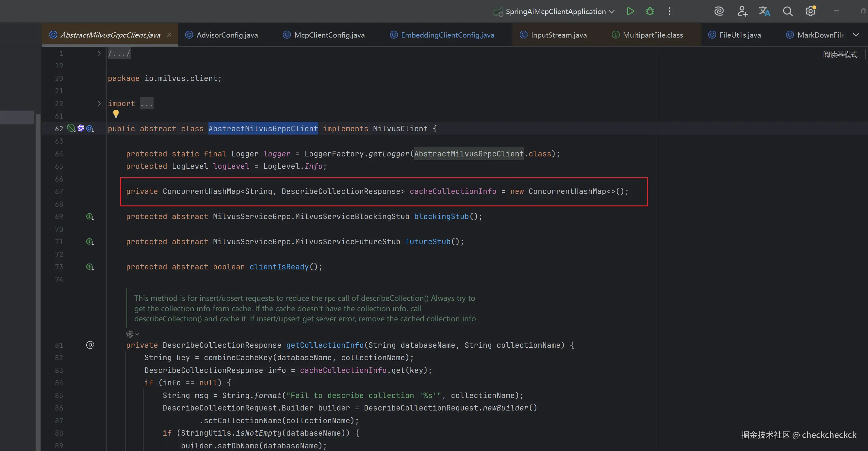
Task: Go to clientIsReady implementations gutter icon on line 73
Action: (x=90, y=267)
